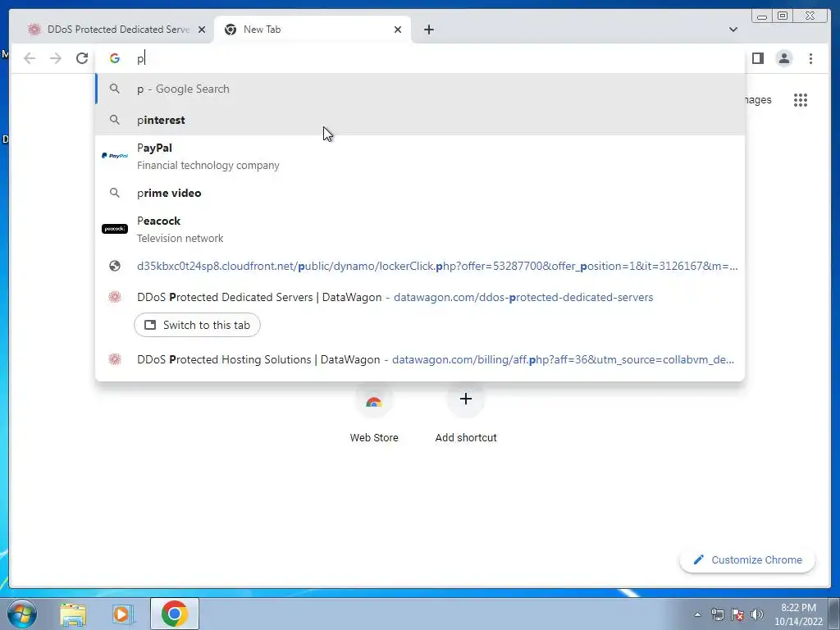The width and height of the screenshot is (840, 630).
Task: Click the Chrome taskbar icon
Action: [x=175, y=614]
